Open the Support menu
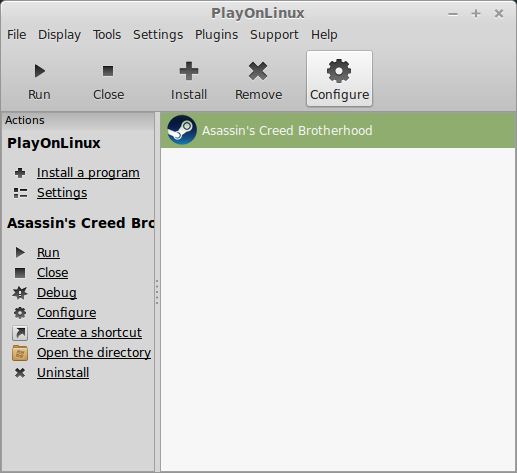 tap(275, 35)
